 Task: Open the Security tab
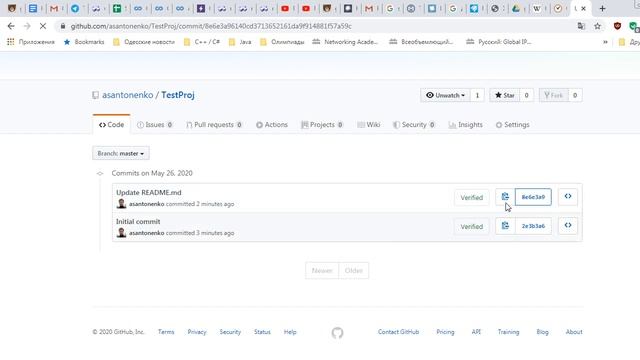[x=414, y=124]
